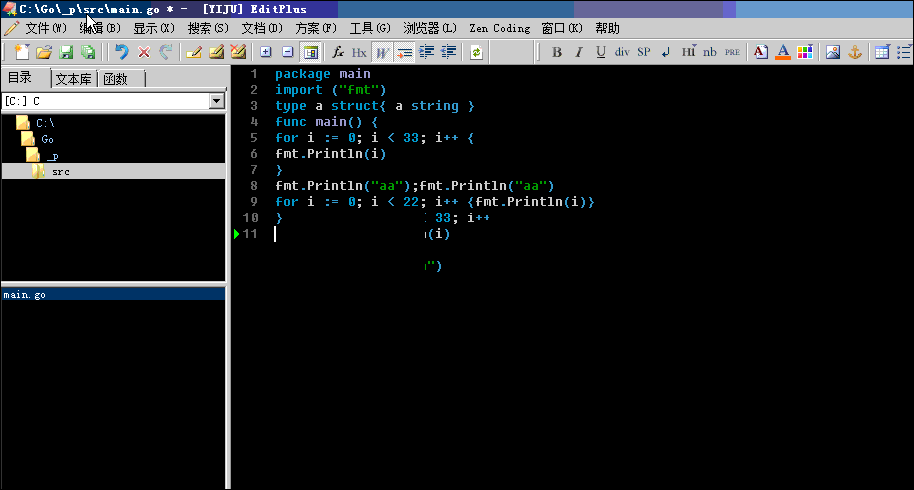The width and height of the screenshot is (914, 490).
Task: Click the increase indent icon
Action: (426, 52)
